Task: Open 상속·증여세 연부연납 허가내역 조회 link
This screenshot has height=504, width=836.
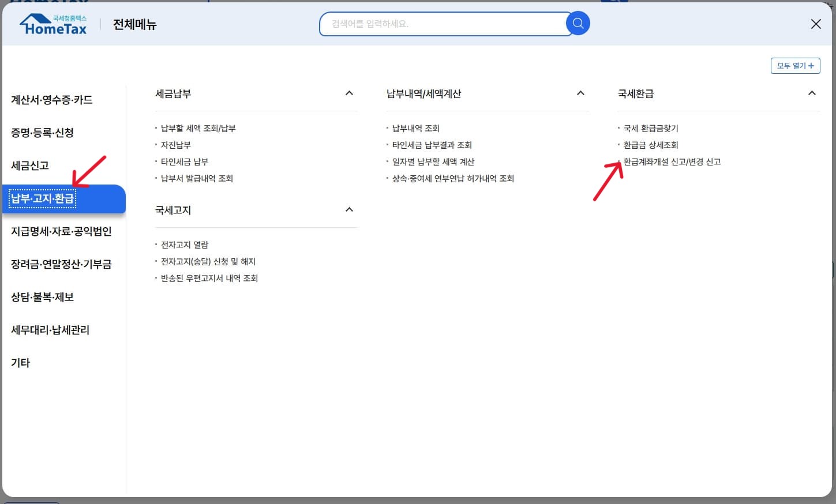Action: [453, 178]
